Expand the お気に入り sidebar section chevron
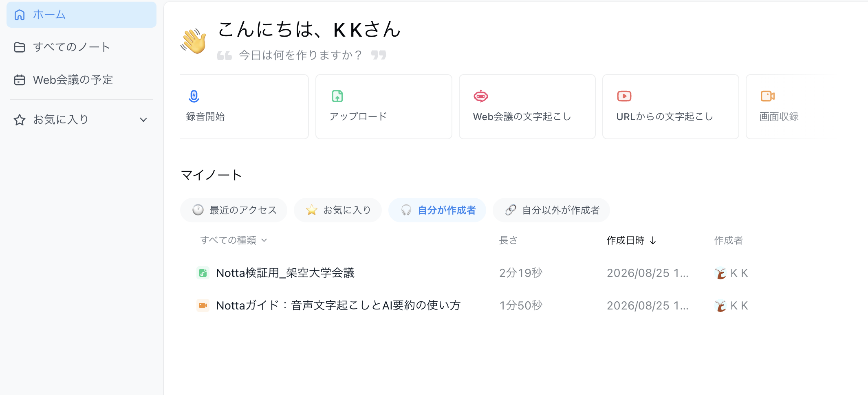The width and height of the screenshot is (868, 395). (143, 120)
